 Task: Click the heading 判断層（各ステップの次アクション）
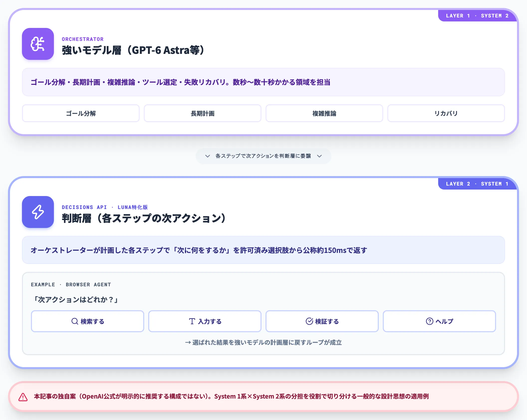pos(144,218)
